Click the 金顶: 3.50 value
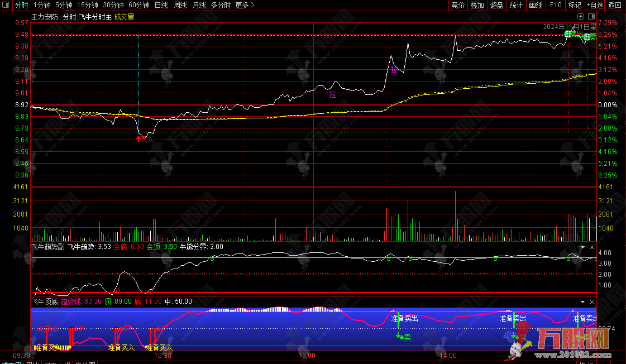The image size is (626, 364). [x=162, y=247]
